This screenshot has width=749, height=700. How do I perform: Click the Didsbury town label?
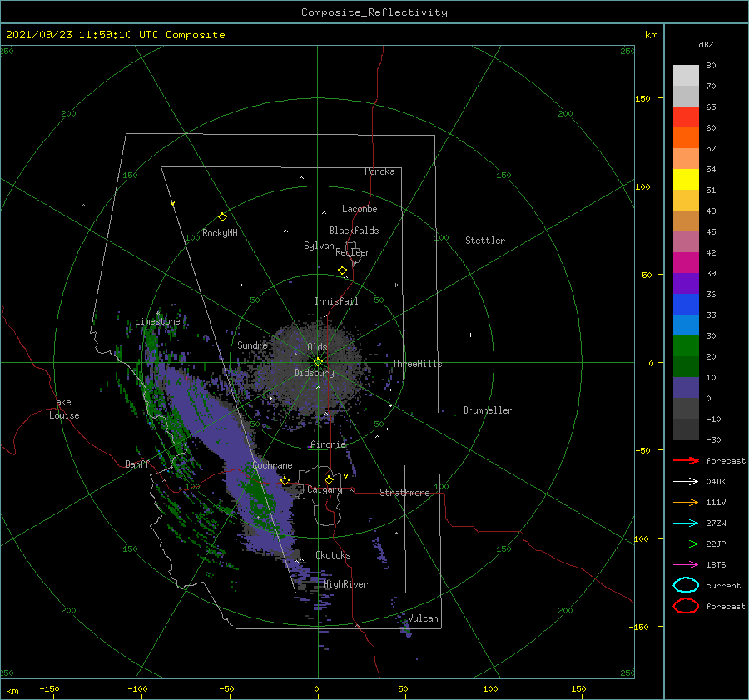pyautogui.click(x=315, y=373)
